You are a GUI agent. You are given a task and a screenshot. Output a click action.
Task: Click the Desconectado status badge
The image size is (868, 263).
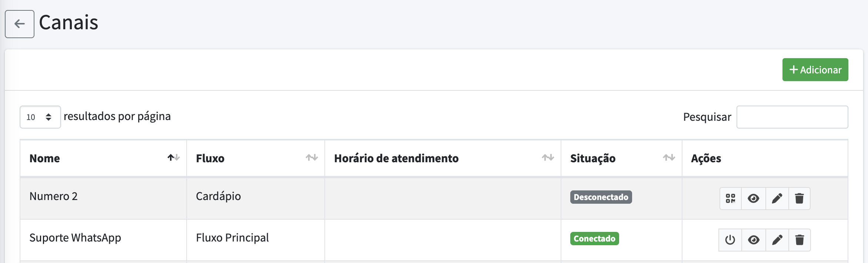point(601,197)
